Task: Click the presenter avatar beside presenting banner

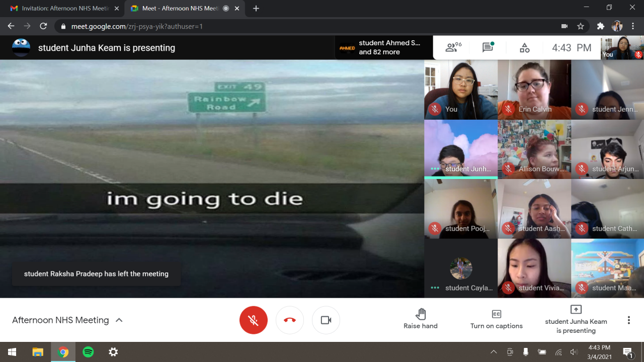Action: (21, 48)
